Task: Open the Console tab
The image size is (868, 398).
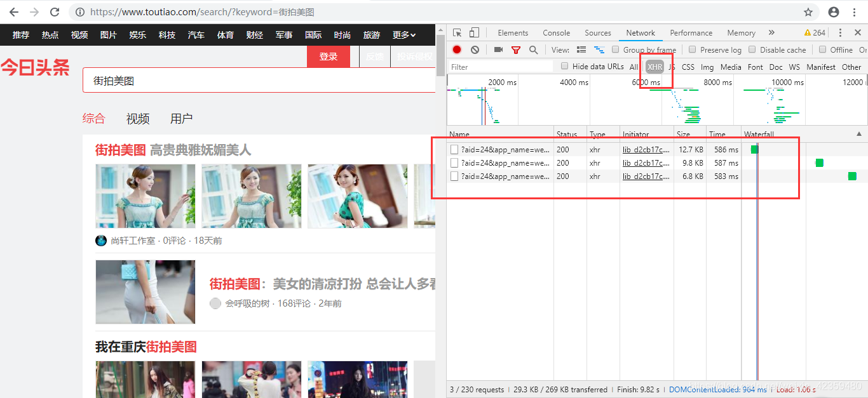Action: point(557,33)
